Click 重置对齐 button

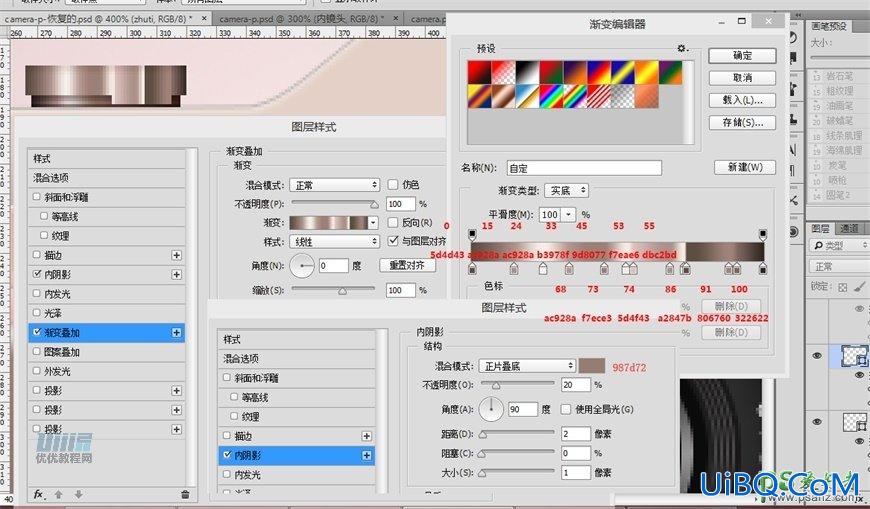408,265
